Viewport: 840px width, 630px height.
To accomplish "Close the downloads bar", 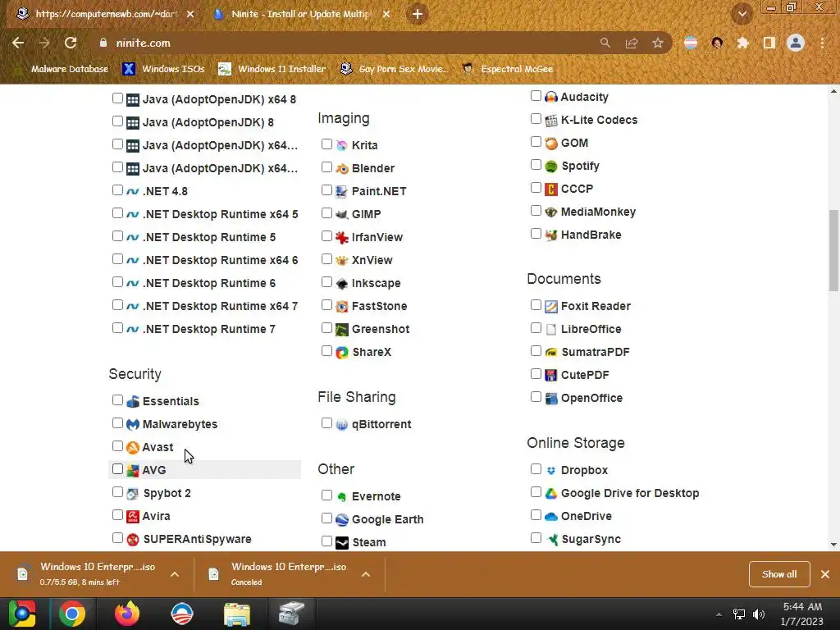I will point(825,574).
